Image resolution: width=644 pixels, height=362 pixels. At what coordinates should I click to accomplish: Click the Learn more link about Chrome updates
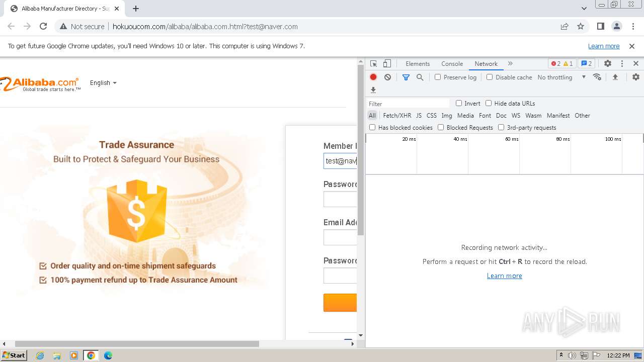604,46
